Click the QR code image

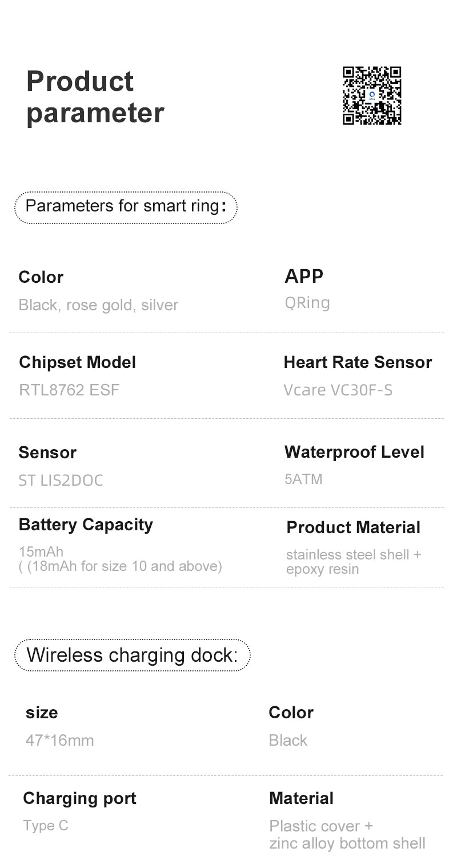click(372, 95)
